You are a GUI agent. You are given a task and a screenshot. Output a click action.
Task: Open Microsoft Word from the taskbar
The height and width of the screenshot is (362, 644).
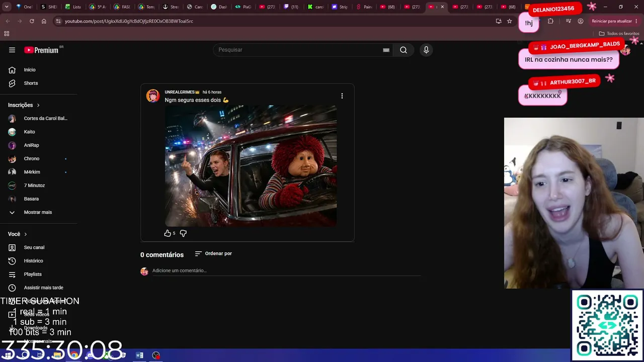click(140, 355)
